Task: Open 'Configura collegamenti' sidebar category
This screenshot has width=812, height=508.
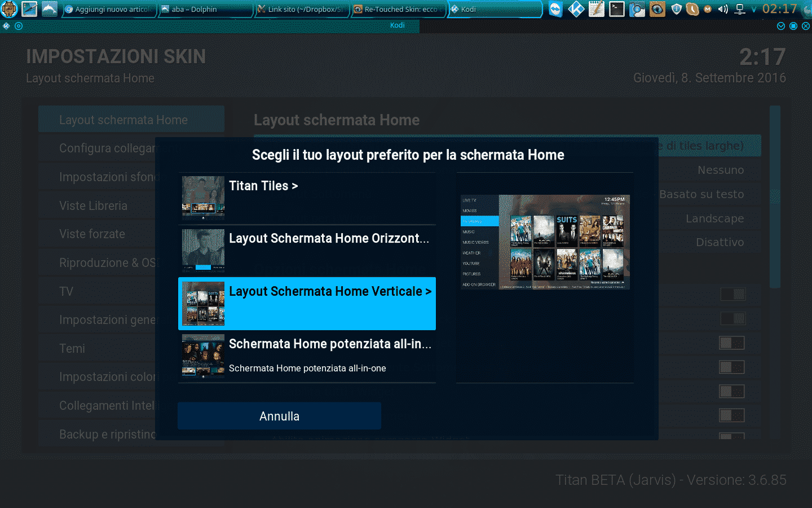Action: point(131,148)
